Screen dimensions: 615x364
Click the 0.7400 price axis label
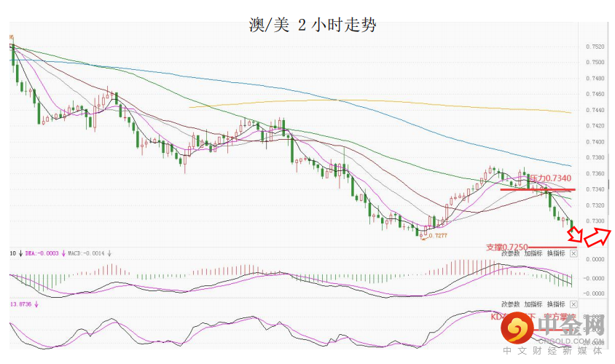tap(595, 142)
